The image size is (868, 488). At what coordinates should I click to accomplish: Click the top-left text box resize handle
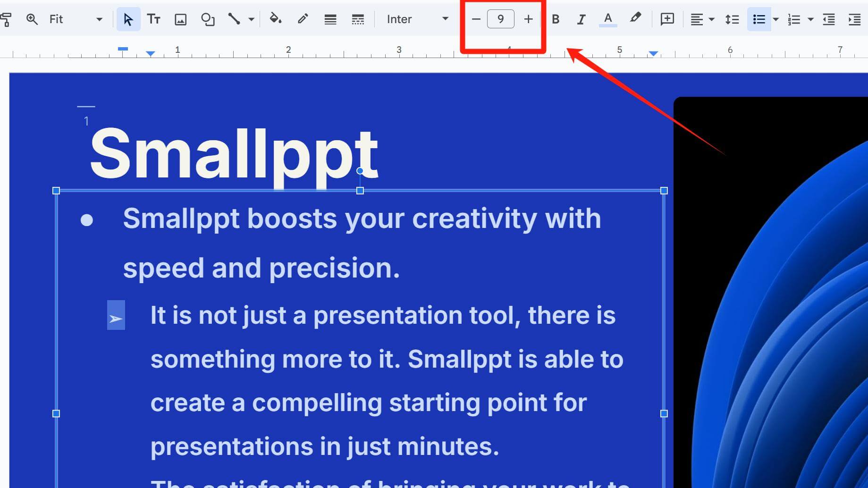pos(56,191)
